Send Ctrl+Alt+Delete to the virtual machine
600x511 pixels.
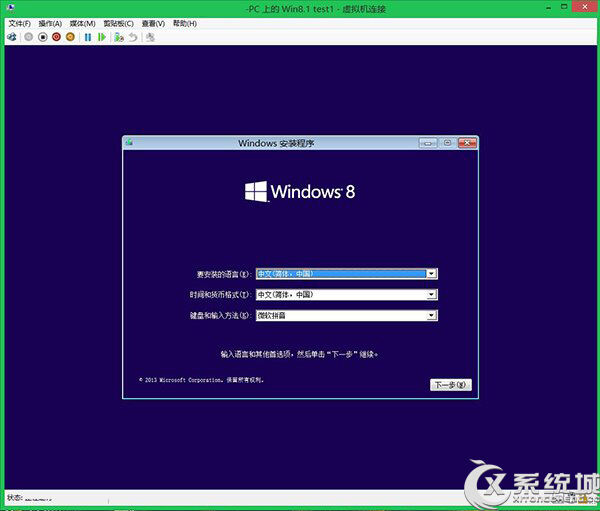pos(12,37)
